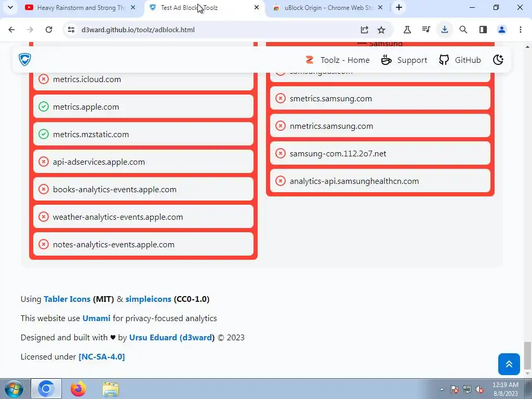The width and height of the screenshot is (532, 399).
Task: Click green check icon beside metrics.mzstatic.com
Action: 44,134
